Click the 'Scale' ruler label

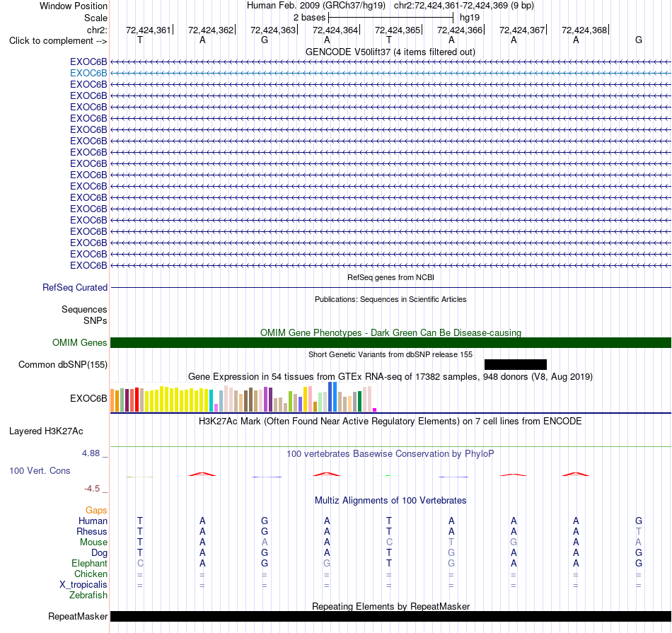click(x=95, y=18)
